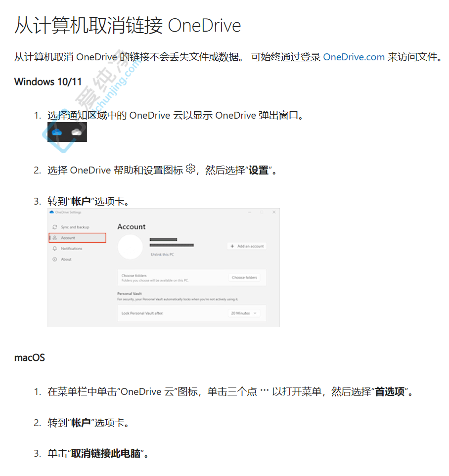The width and height of the screenshot is (449, 476).
Task: Select Unlink this PC
Action: (163, 255)
